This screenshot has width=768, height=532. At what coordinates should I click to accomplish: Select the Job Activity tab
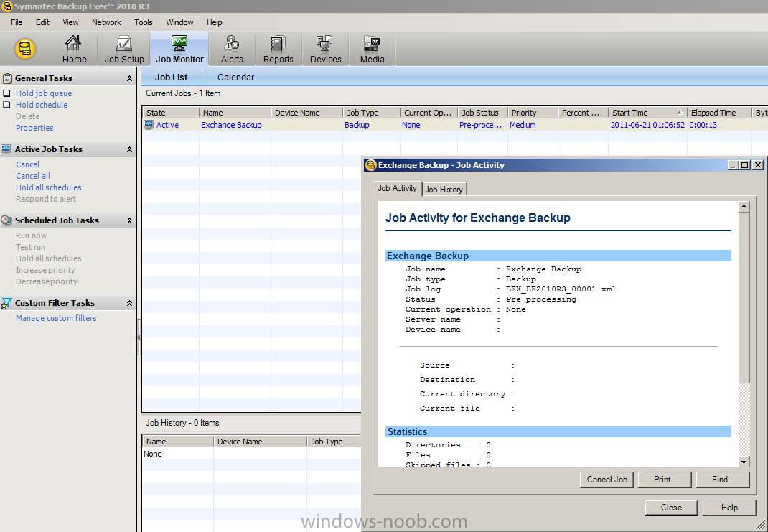coord(397,188)
